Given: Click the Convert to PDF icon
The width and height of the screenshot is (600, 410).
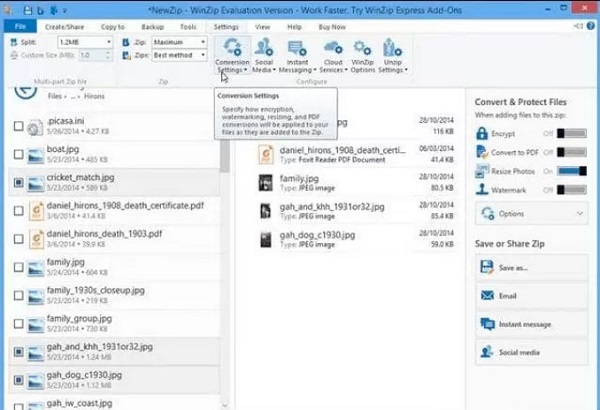Looking at the screenshot, I should tap(482, 152).
